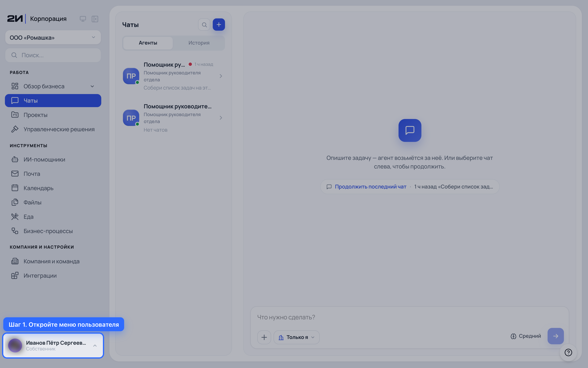Open Чаты in the sidebar

[x=53, y=101]
